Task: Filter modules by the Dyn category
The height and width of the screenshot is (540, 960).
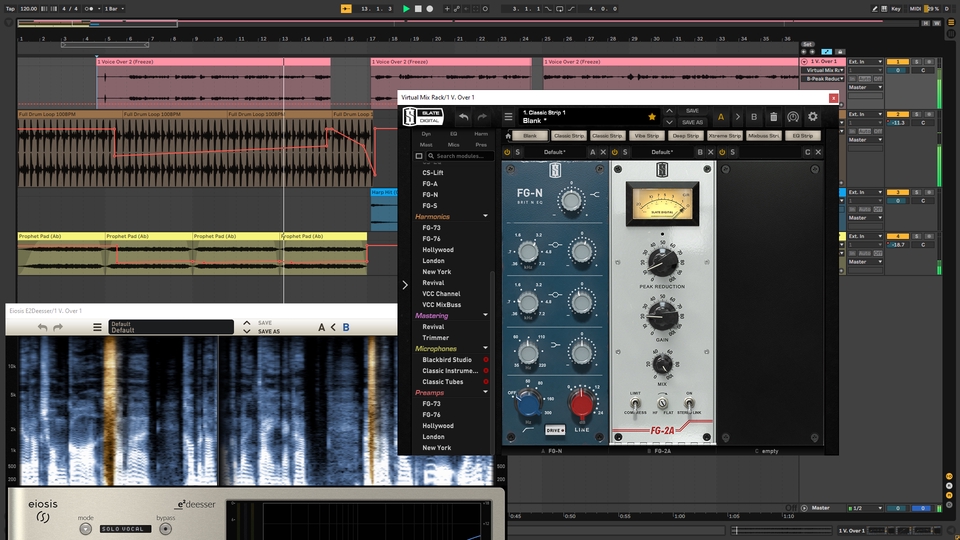Action: coord(426,134)
